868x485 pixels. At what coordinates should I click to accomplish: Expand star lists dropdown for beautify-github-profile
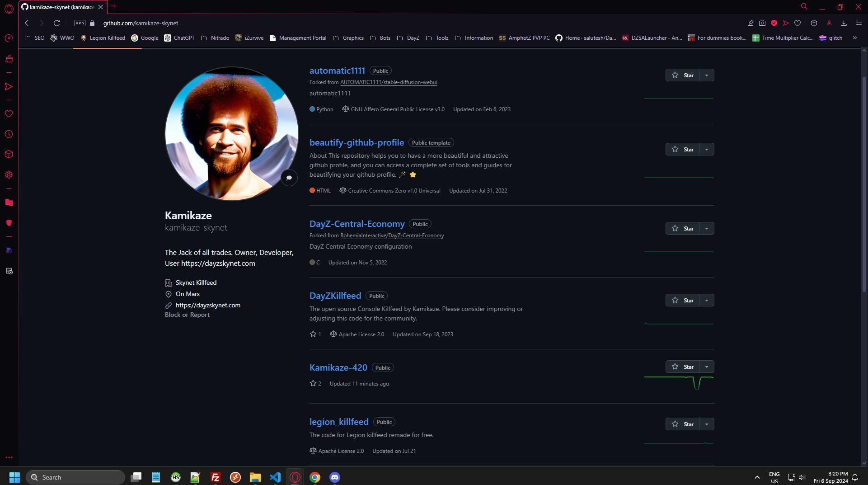coord(707,149)
